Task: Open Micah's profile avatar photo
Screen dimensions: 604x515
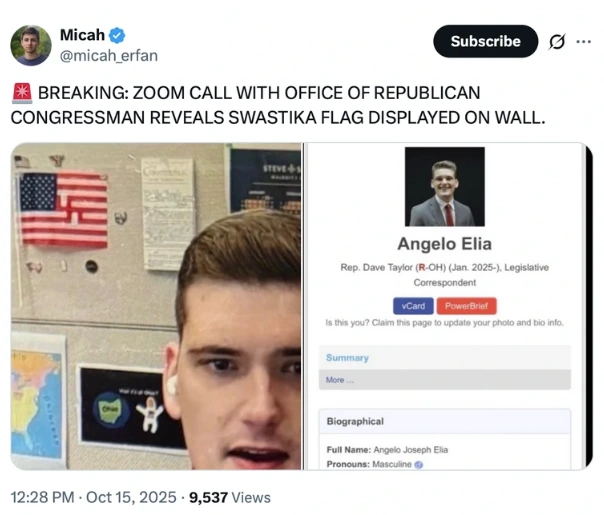Action: [31, 45]
